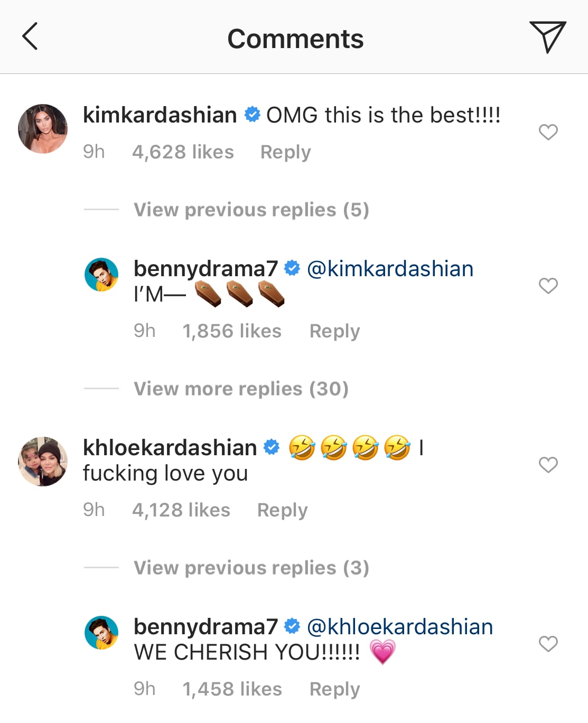Open kimkardashian's profile picture
588x723 pixels.
coord(43,129)
